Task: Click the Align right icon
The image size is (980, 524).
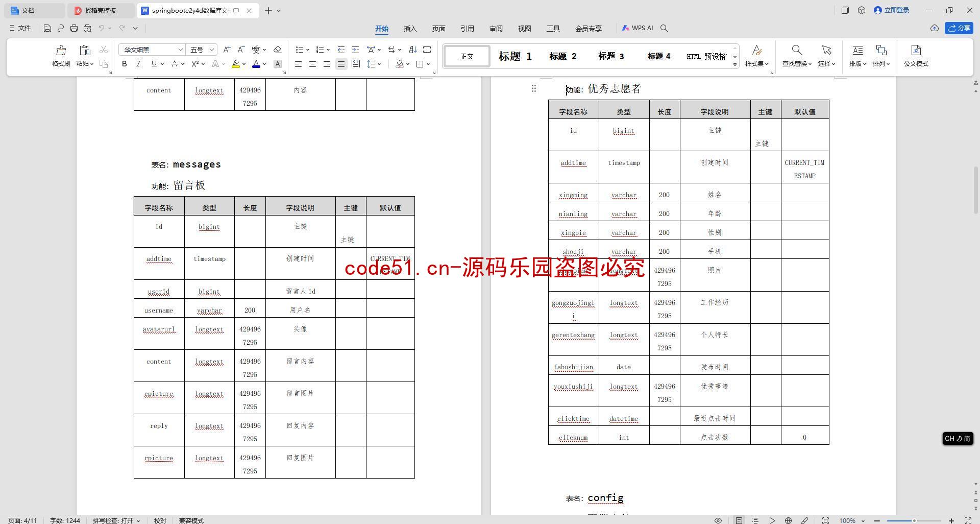Action: coord(327,64)
